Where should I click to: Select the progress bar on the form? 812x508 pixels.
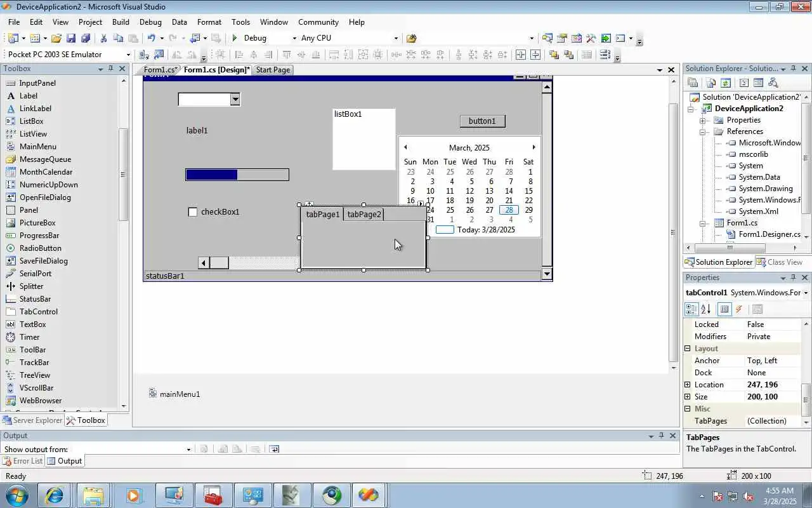(x=237, y=175)
